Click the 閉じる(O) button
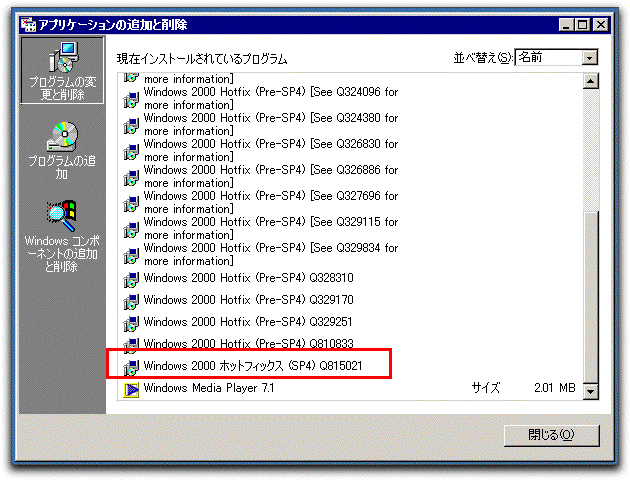The width and height of the screenshot is (630, 480). click(551, 435)
